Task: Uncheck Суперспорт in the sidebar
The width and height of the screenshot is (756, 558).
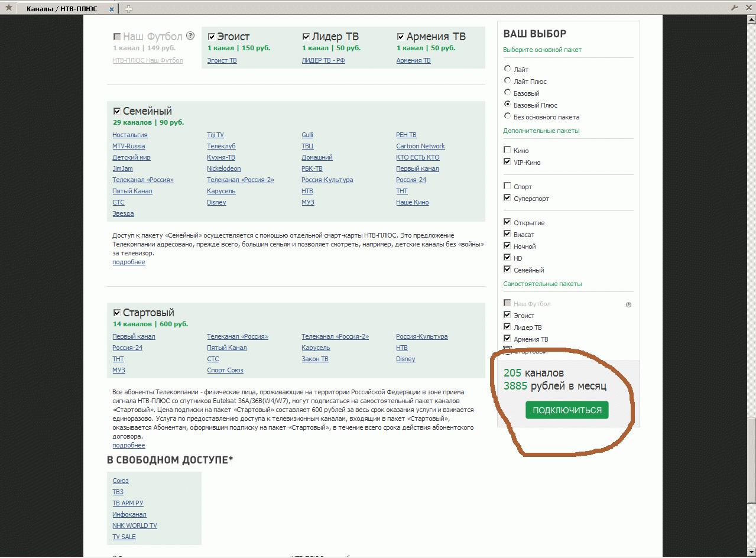Action: click(507, 197)
